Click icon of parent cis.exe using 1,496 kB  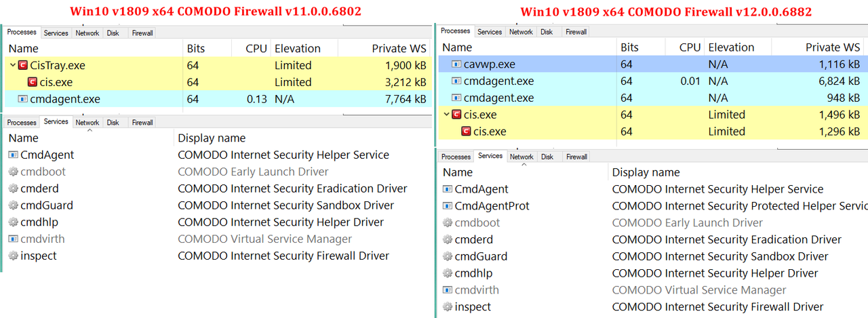(456, 115)
